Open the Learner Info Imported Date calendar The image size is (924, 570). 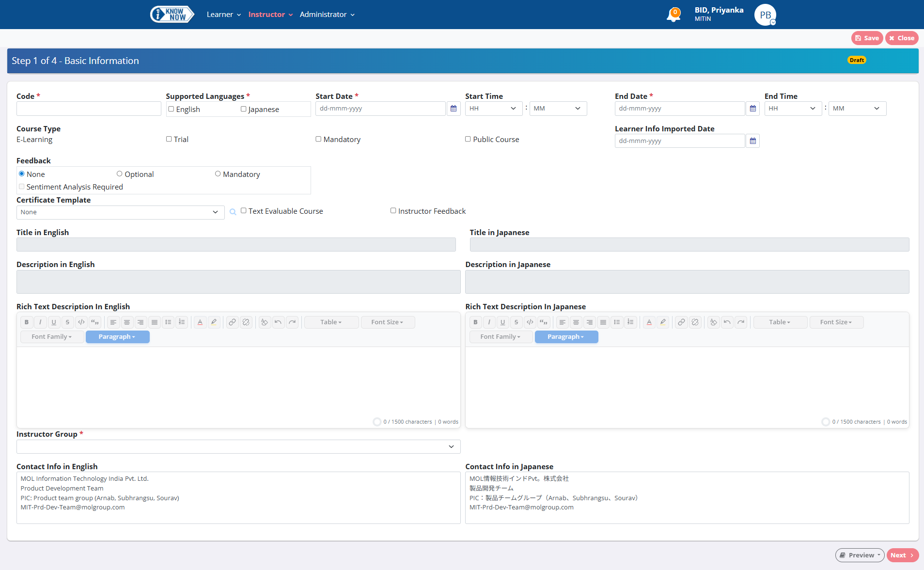point(752,141)
